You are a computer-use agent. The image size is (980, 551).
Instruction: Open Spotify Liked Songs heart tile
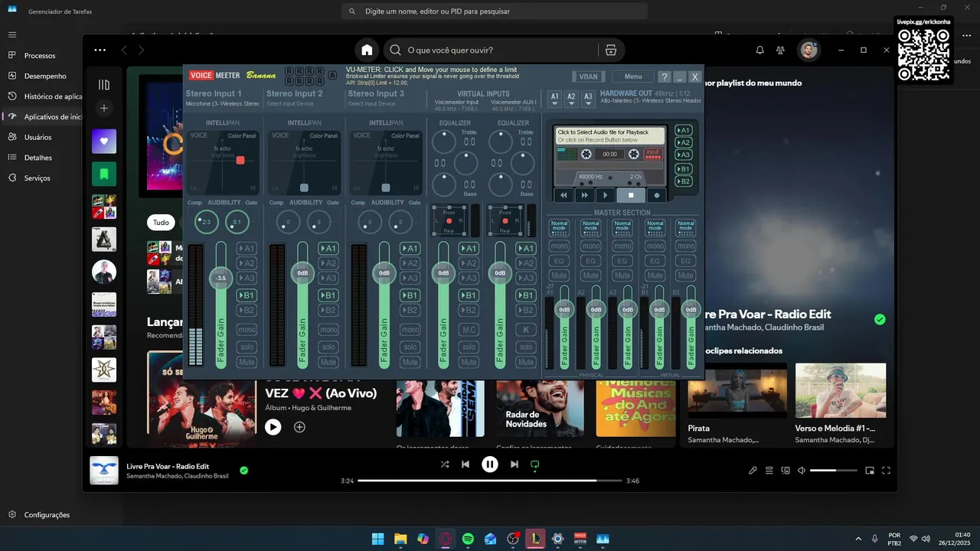(104, 141)
